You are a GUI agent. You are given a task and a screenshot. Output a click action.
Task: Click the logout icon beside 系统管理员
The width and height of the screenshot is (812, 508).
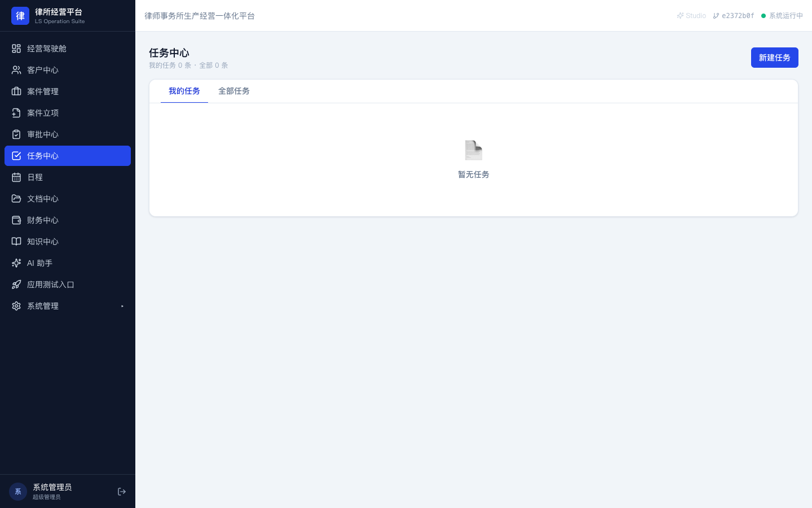point(122,492)
